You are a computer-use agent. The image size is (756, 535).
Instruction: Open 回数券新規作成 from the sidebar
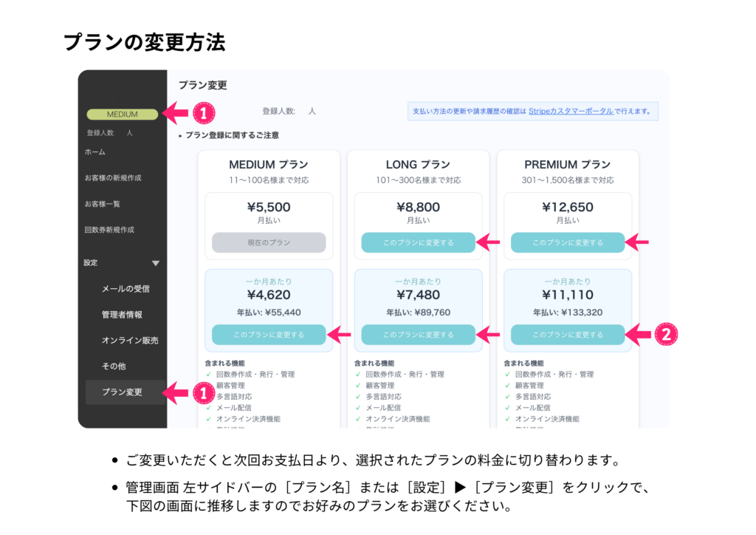pyautogui.click(x=109, y=230)
